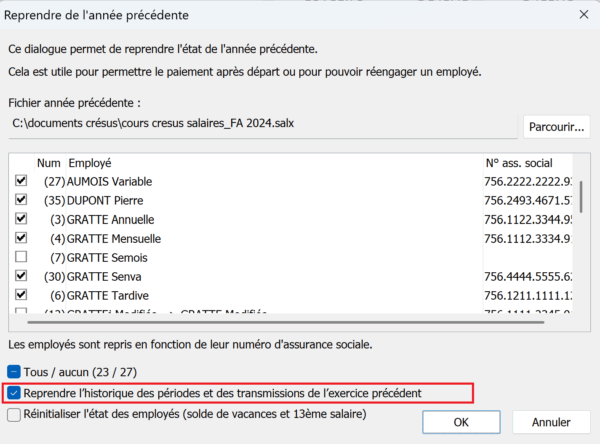This screenshot has height=444, width=600.
Task: Uncheck the GRATTE Senva checkbox
Action: pos(22,276)
